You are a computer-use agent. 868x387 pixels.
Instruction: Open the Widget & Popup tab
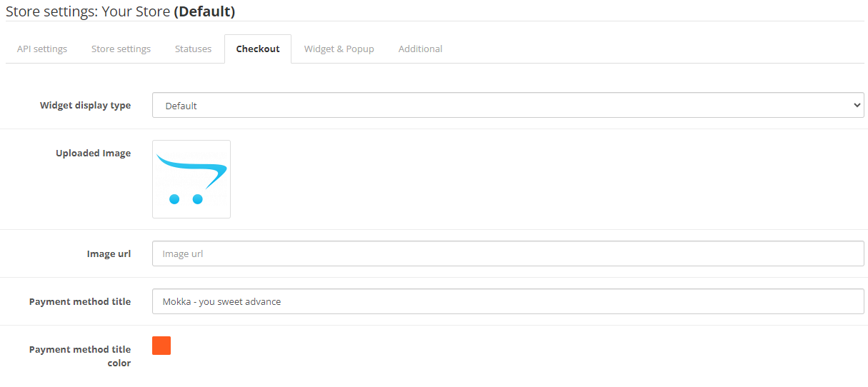click(339, 49)
